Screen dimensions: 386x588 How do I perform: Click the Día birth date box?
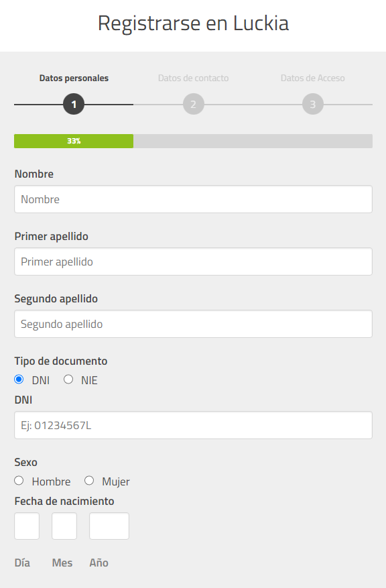click(x=27, y=526)
